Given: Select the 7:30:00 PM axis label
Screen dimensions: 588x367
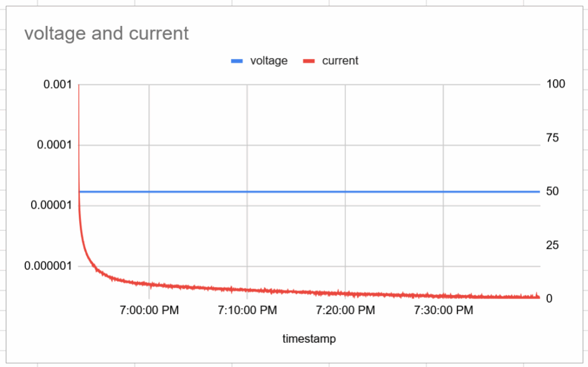Looking at the screenshot, I should [443, 311].
